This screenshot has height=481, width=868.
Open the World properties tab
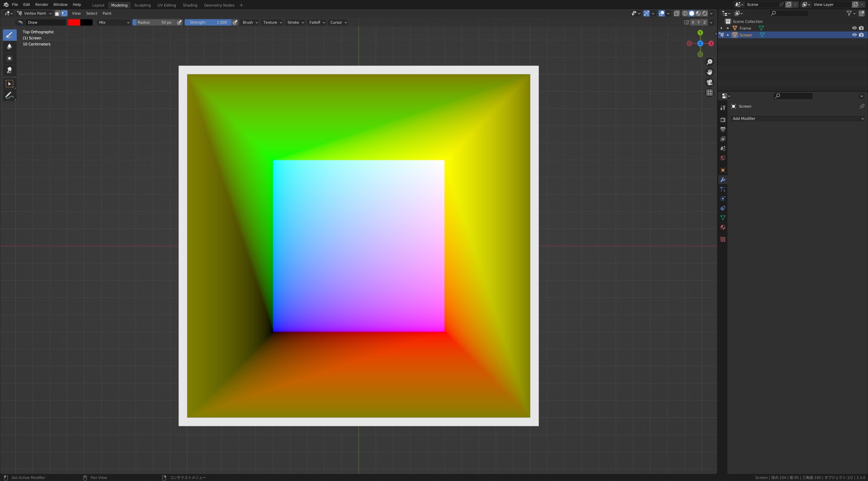(723, 158)
